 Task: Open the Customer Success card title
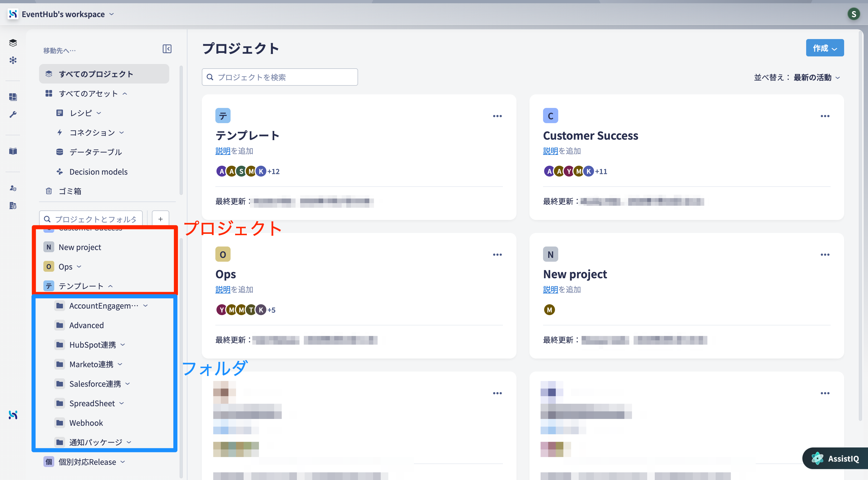point(590,135)
